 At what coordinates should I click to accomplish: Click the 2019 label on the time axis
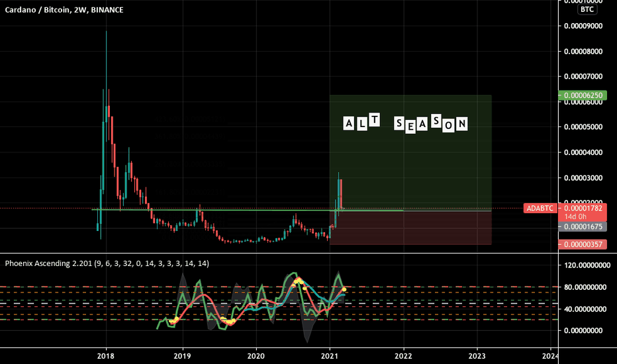pos(182,356)
